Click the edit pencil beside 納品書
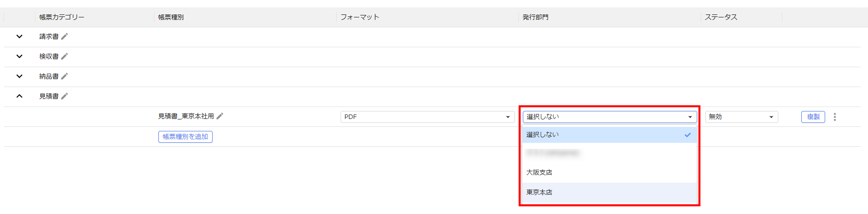 tap(65, 76)
